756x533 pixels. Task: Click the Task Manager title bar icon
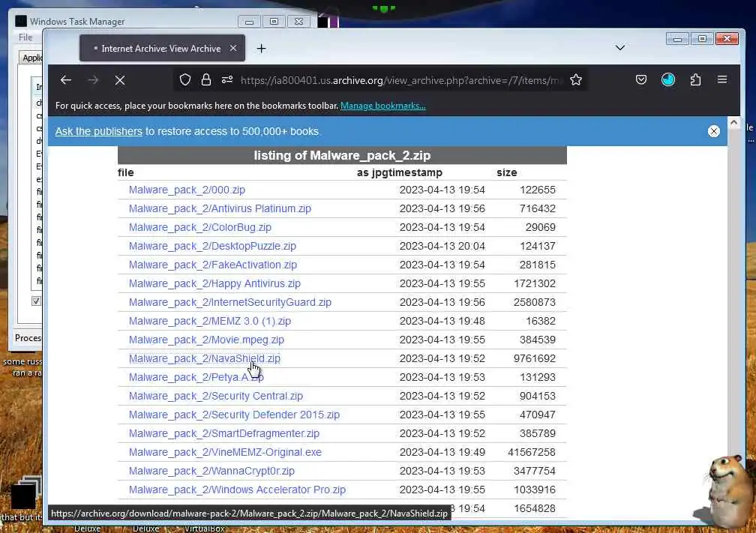[21, 21]
